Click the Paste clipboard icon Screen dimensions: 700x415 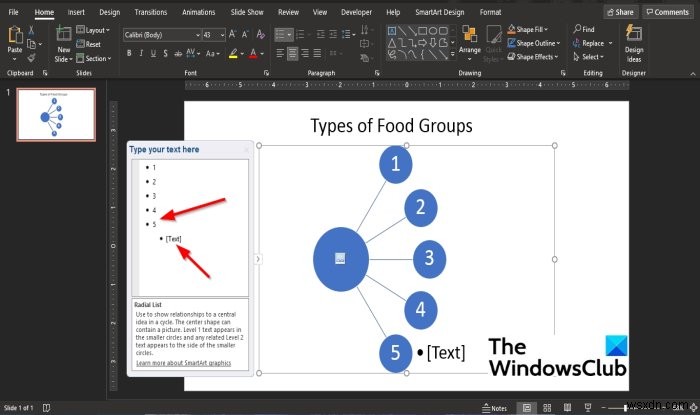pos(15,36)
